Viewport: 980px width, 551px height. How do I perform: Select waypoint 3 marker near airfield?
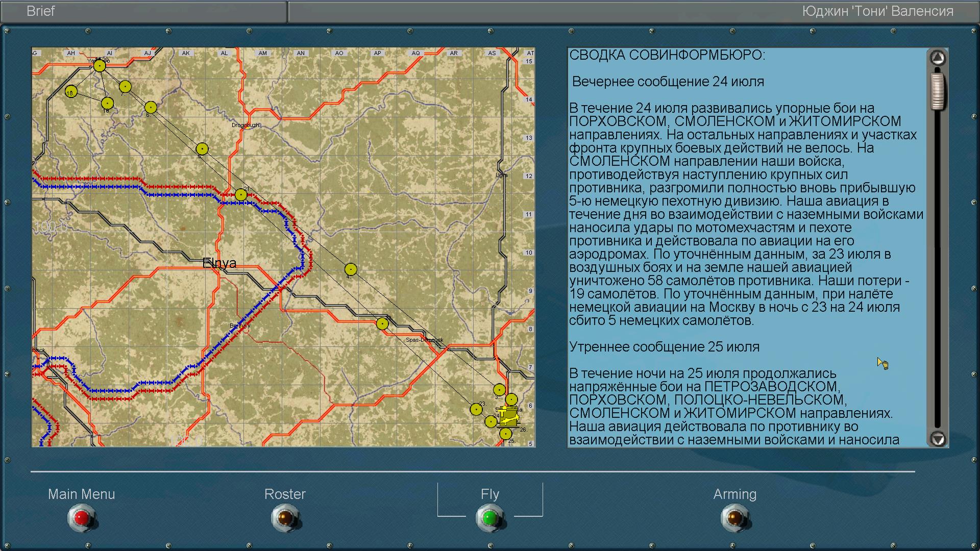click(499, 390)
